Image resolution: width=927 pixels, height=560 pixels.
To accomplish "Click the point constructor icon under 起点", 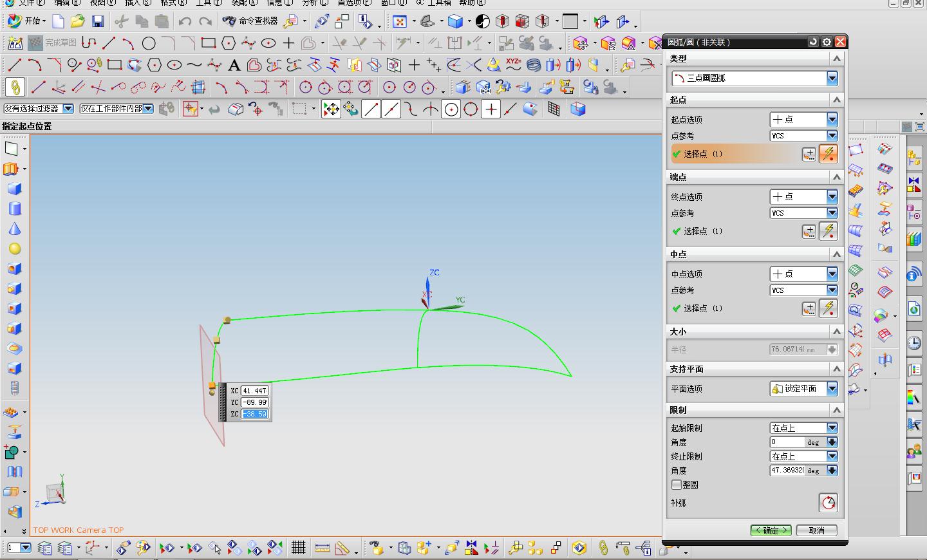I will click(809, 154).
